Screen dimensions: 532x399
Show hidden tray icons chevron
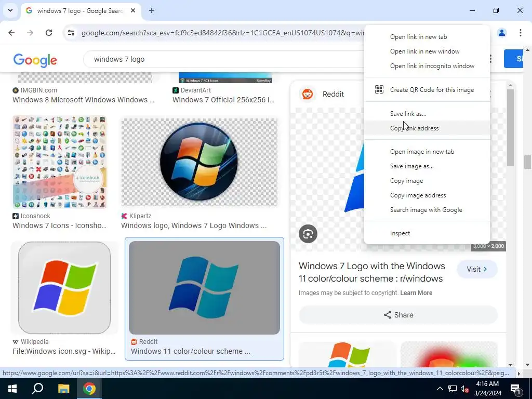[x=440, y=389]
